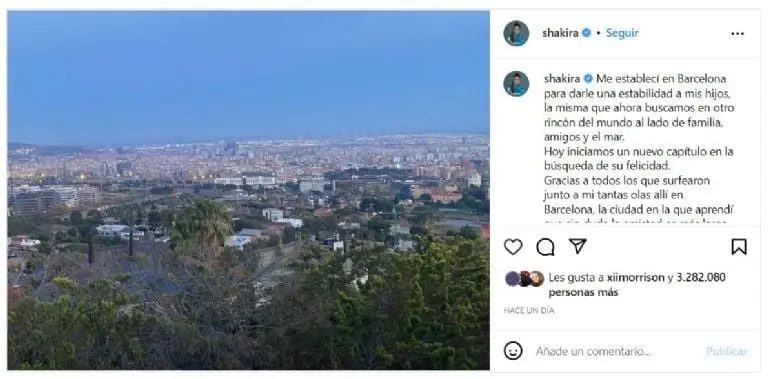
Task: Click the HACE UN DÍA timestamp
Action: [529, 310]
